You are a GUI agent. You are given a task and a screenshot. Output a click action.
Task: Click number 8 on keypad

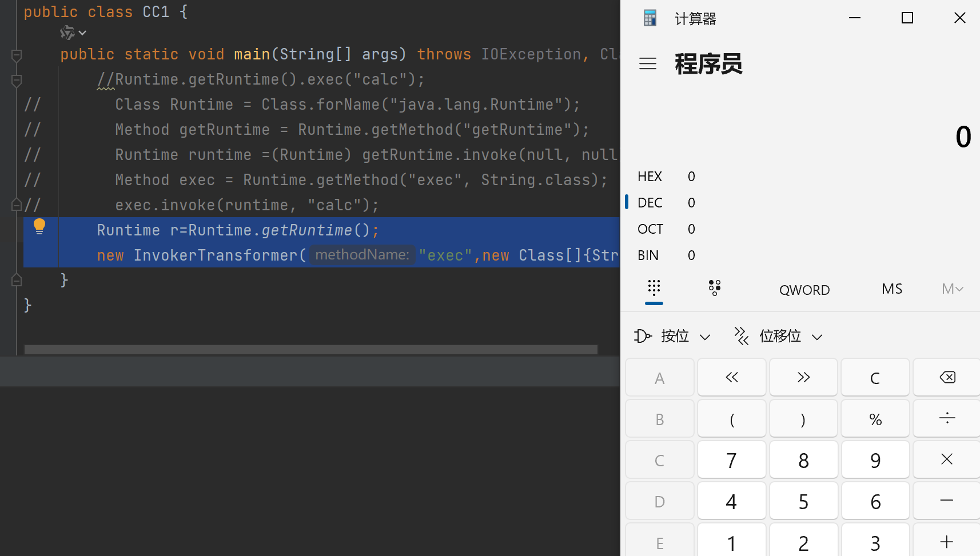pyautogui.click(x=803, y=460)
